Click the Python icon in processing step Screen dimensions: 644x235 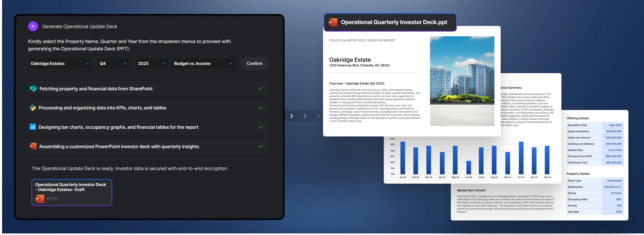pos(33,108)
